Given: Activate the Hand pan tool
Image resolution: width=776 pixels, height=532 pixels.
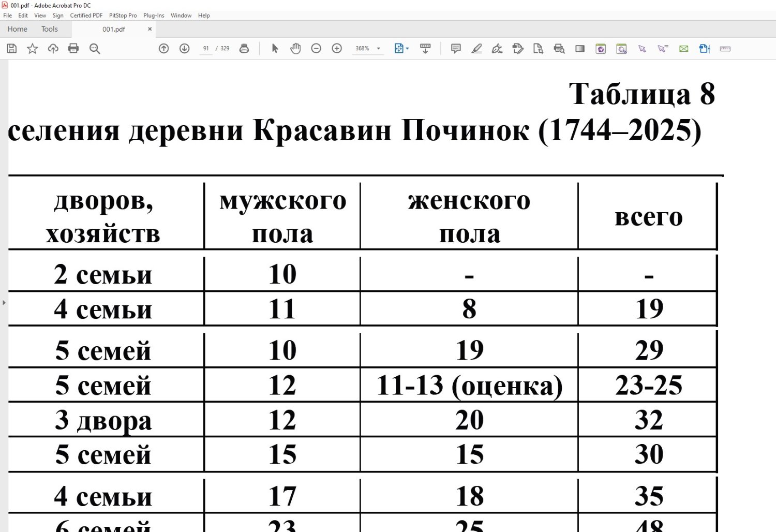Looking at the screenshot, I should 295,49.
